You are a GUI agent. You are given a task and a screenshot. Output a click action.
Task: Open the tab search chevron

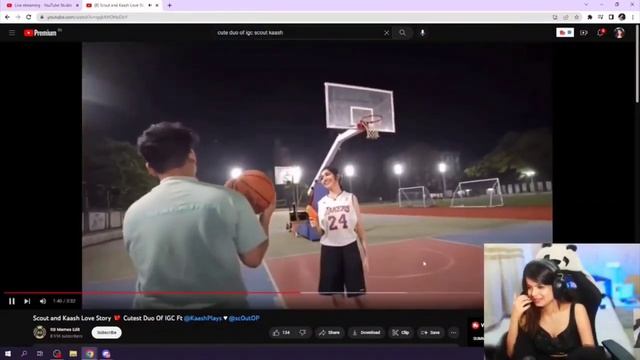click(x=587, y=4)
